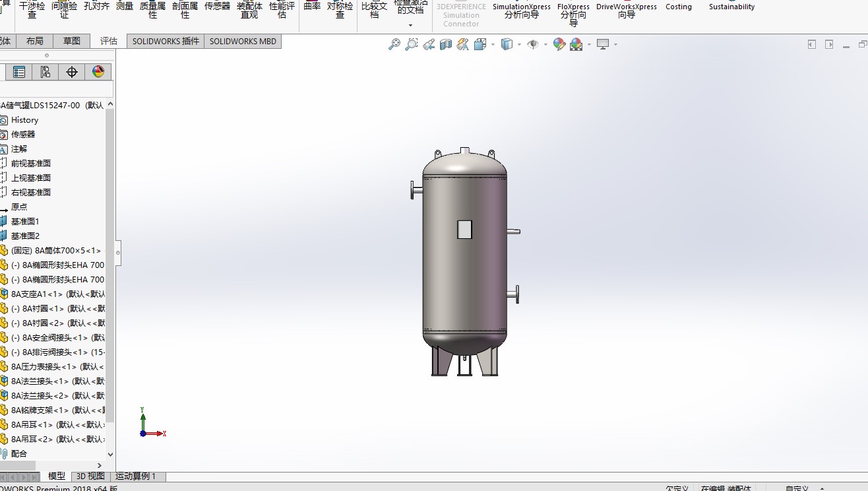868x491 pixels.
Task: Open Edit Appearance color tool
Action: (x=559, y=44)
